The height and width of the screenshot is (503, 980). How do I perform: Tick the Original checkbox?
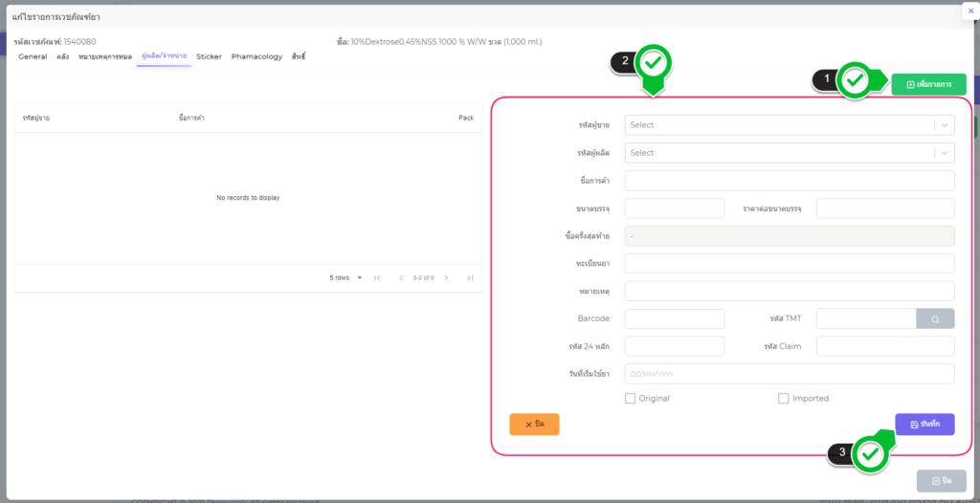pos(630,398)
